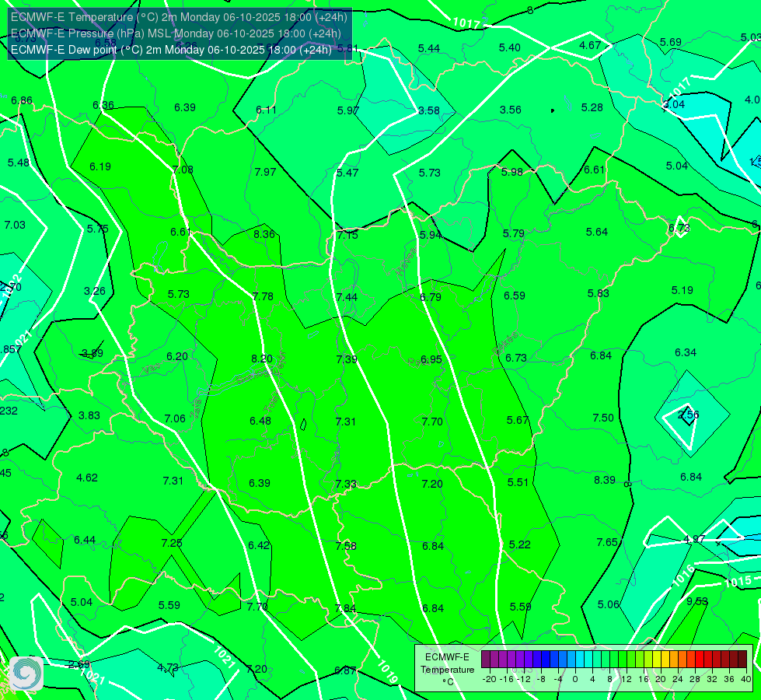Select the ECMWF-E Pressure MSL layer label
Viewport: 761px width, 700px height.
coord(176,33)
